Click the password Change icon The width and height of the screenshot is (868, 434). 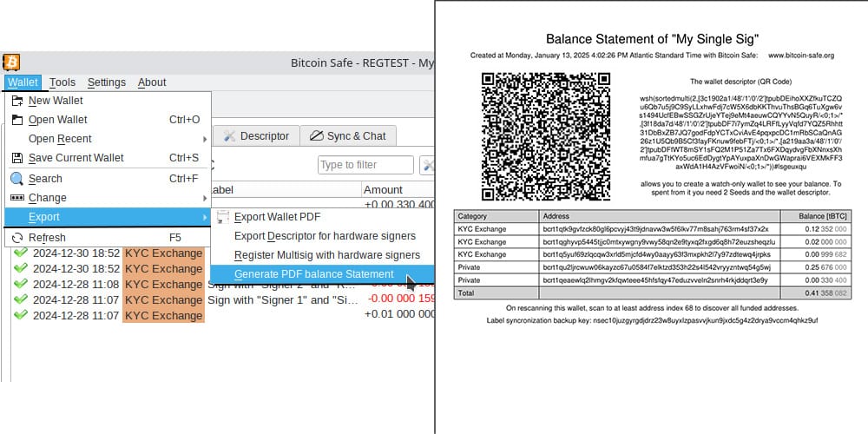(17, 198)
